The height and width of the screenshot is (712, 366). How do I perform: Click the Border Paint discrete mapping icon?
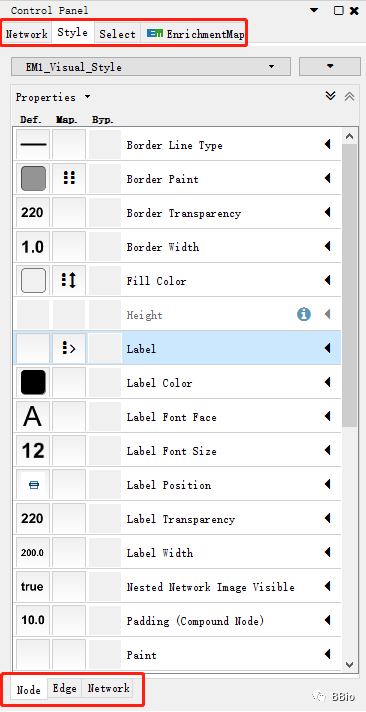pos(69,178)
